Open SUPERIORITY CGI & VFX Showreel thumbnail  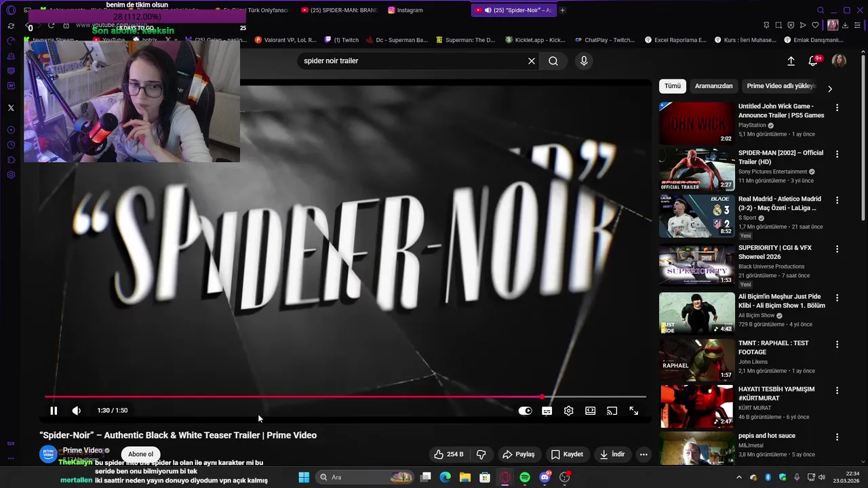[x=696, y=264]
